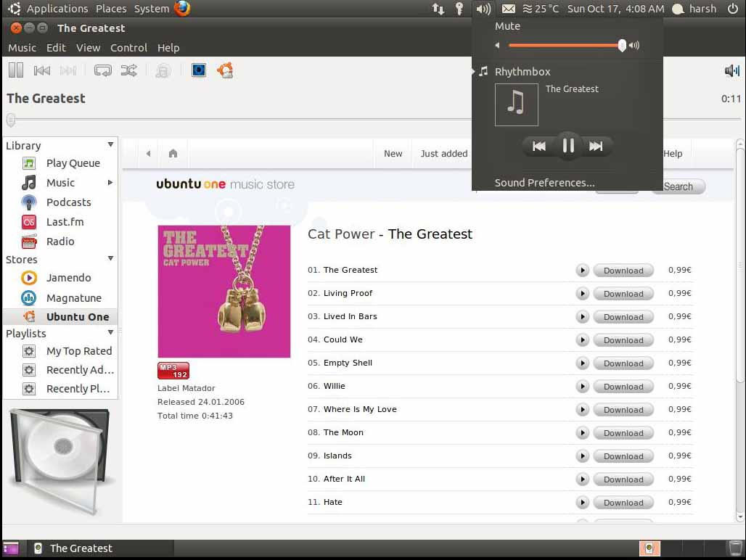Screen dimensions: 746x560
Task: Click the volume icon at toolbar right
Action: pos(731,71)
